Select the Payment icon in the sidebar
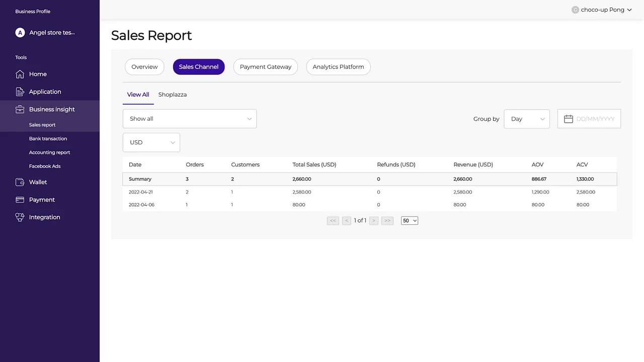This screenshot has width=644, height=362. pyautogui.click(x=20, y=200)
